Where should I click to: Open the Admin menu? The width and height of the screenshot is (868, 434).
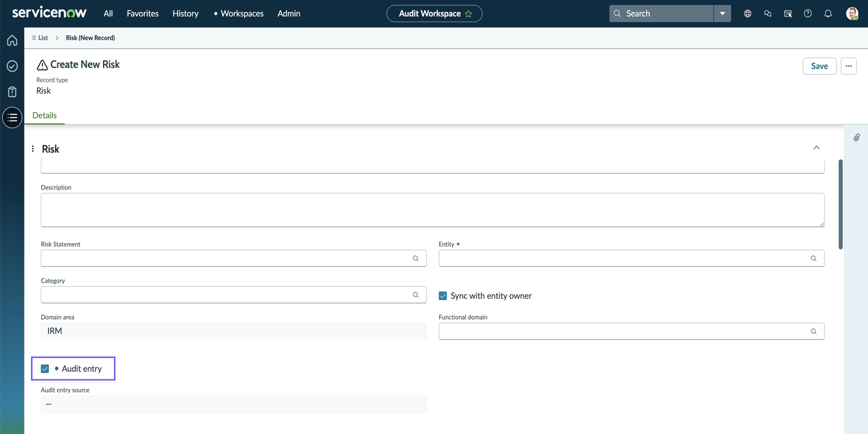click(289, 14)
